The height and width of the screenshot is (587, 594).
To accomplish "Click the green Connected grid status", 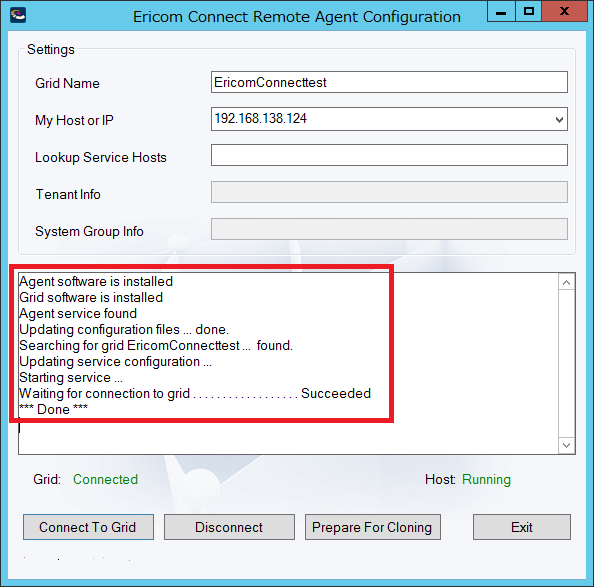I will point(105,479).
